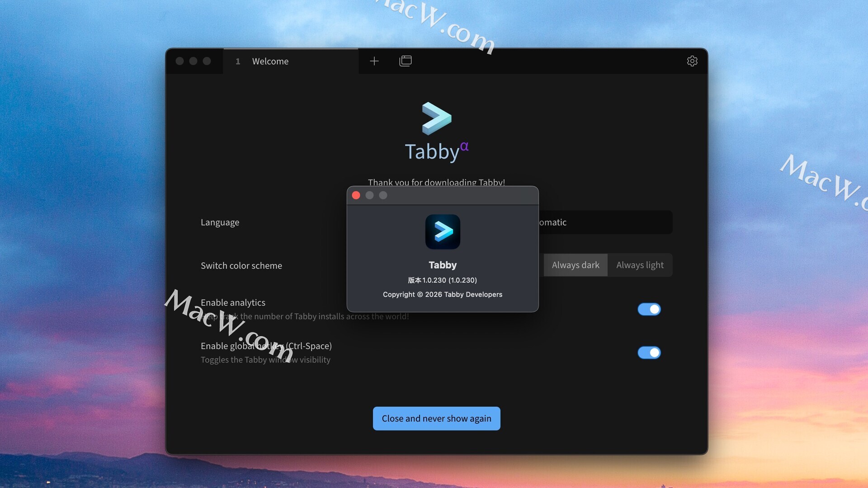Click the Tabby app icon in About dialog
Viewport: 868px width, 488px height.
443,231
